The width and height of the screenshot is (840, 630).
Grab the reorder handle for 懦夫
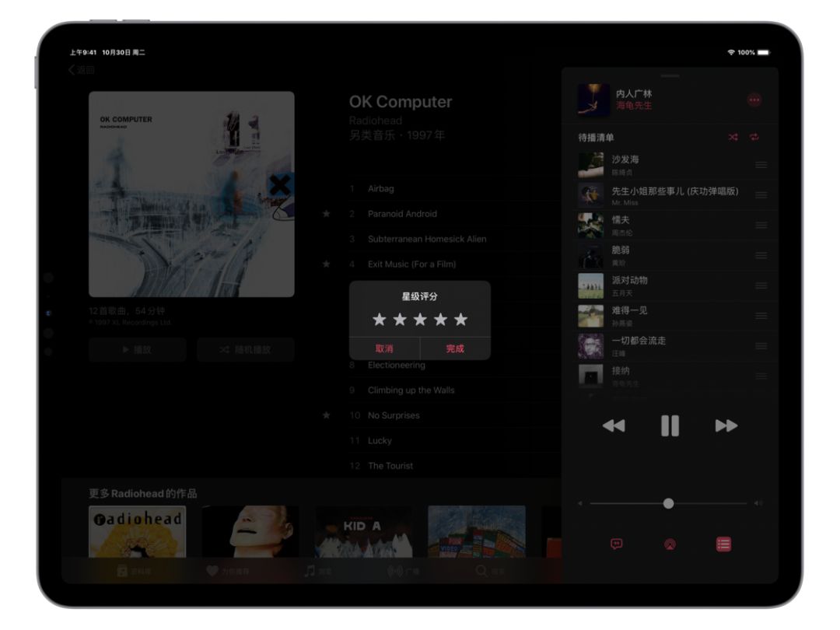point(761,225)
